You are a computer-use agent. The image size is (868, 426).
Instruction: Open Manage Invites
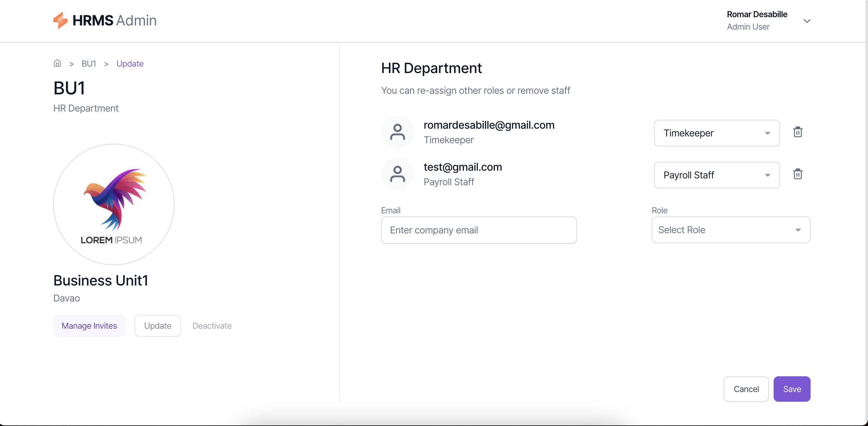pyautogui.click(x=89, y=326)
